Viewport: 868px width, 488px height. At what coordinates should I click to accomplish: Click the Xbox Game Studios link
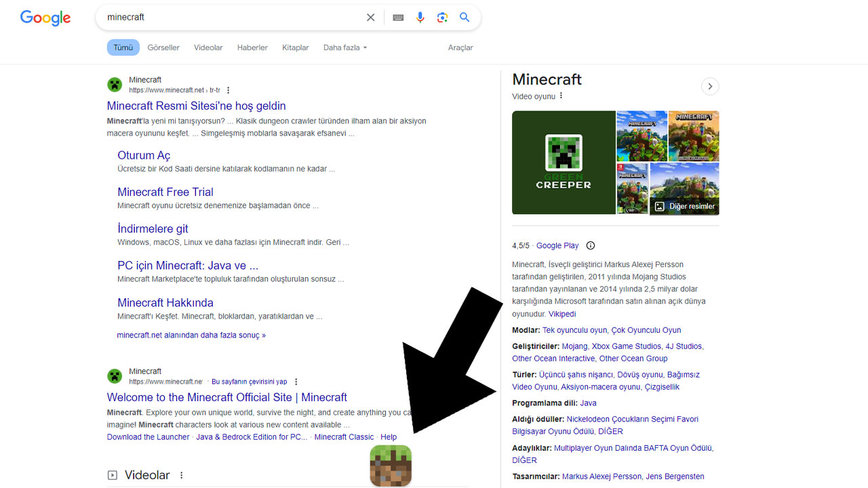click(627, 346)
